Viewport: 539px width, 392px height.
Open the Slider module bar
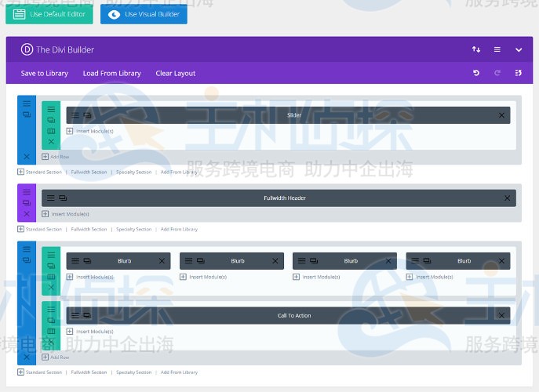coord(288,115)
